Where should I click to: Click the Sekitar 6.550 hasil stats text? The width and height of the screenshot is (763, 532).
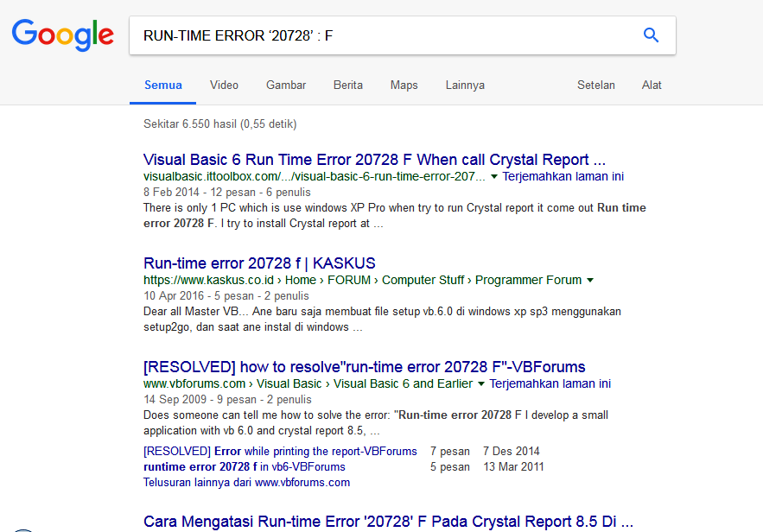point(220,124)
